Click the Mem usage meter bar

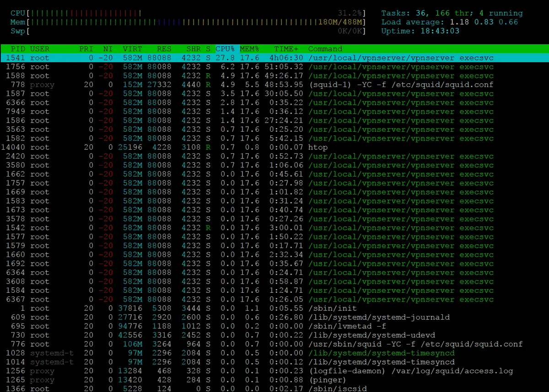(189, 22)
